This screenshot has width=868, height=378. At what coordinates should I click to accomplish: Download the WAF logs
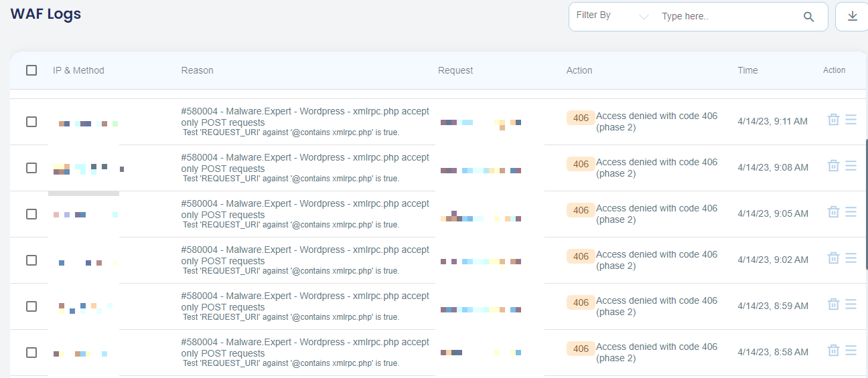[x=852, y=16]
